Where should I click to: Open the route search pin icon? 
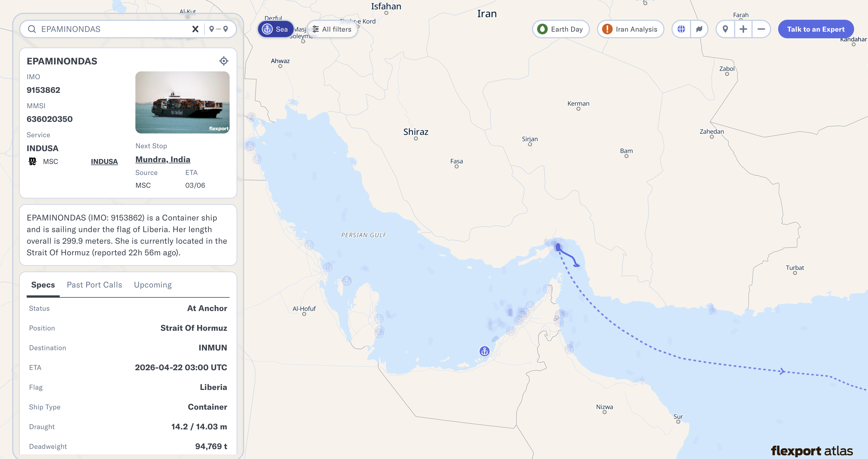pos(218,29)
